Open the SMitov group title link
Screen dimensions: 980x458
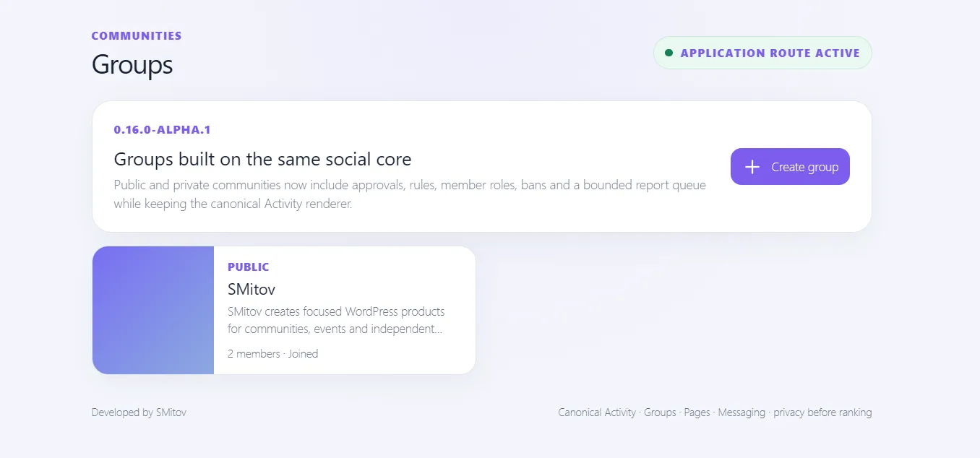point(252,289)
